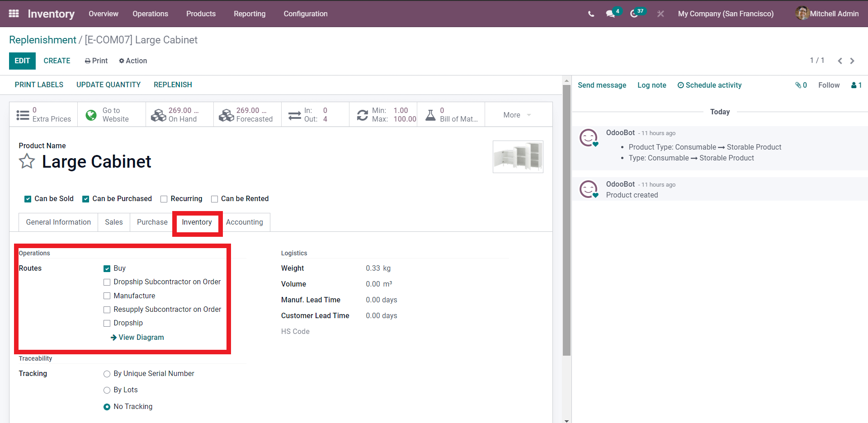Switch to the Purchase tab
This screenshot has height=423, width=868.
point(152,222)
